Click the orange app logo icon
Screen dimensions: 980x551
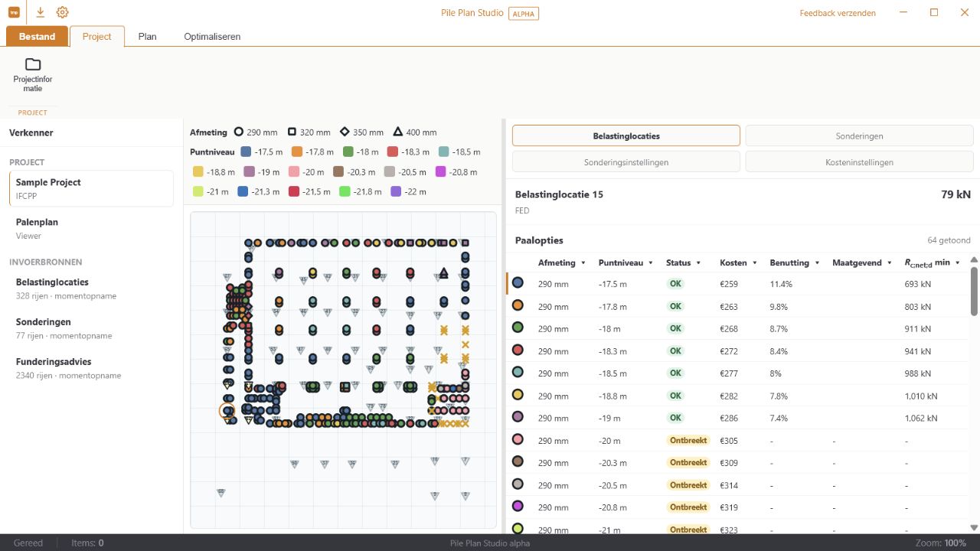[x=14, y=12]
